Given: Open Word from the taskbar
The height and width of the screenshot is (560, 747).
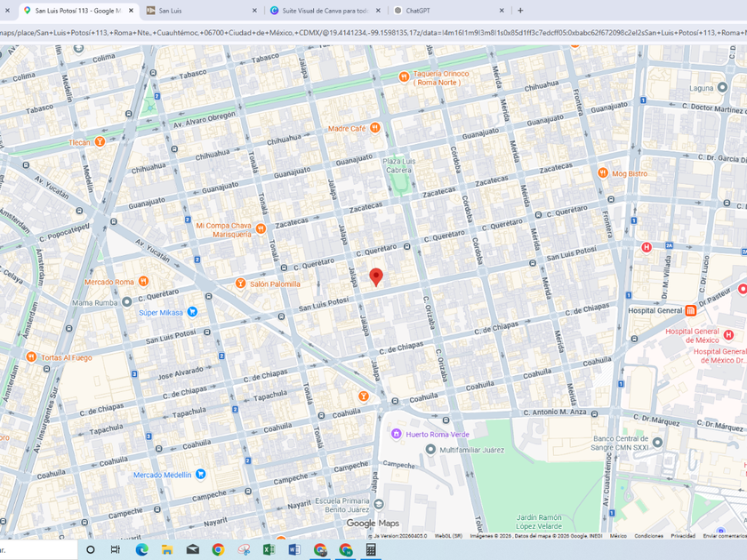Looking at the screenshot, I should 294,549.
